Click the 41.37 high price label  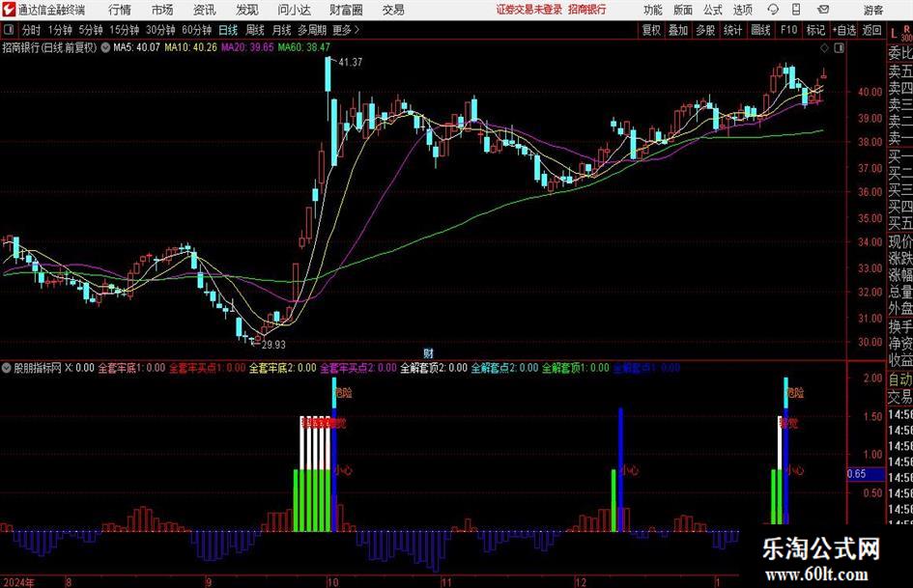click(x=350, y=62)
